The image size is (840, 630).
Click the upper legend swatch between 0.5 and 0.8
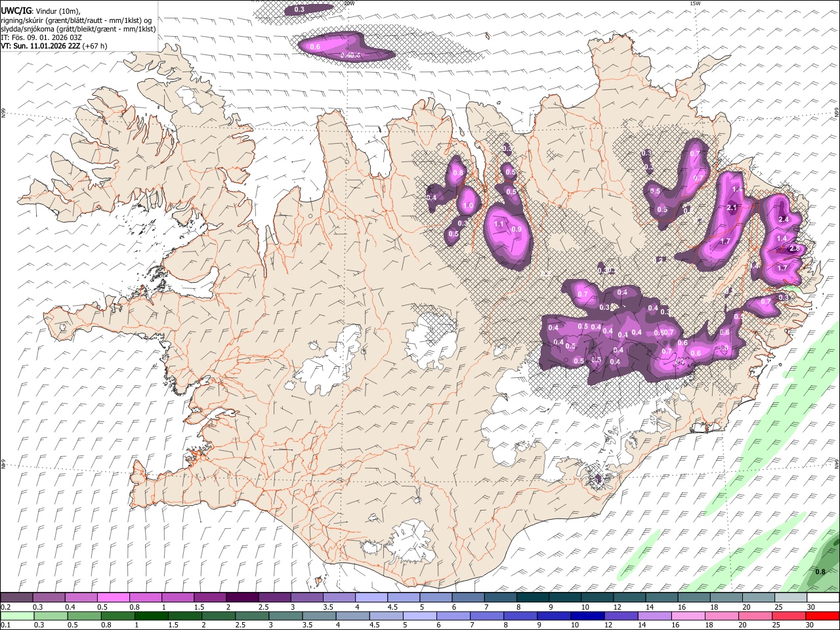[x=113, y=598]
